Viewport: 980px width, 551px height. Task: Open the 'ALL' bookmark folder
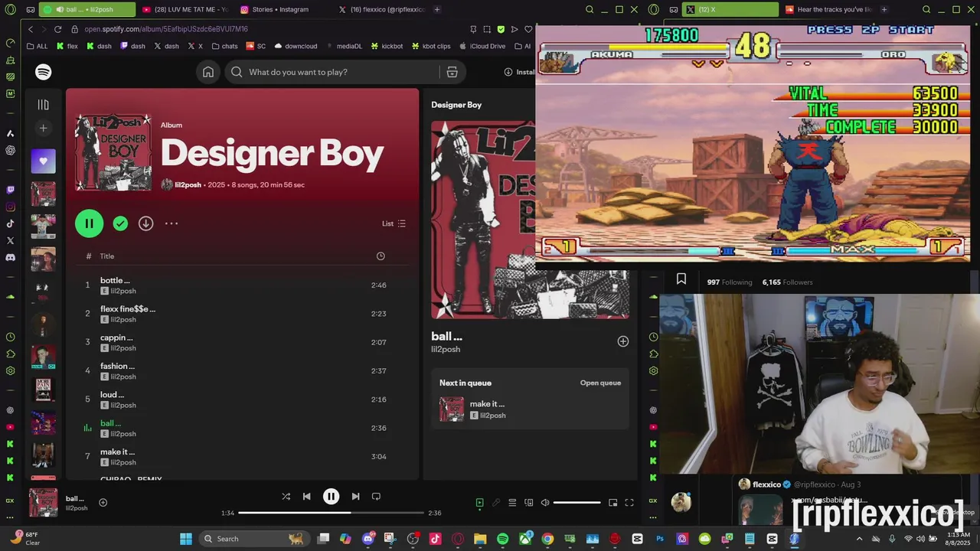point(37,46)
